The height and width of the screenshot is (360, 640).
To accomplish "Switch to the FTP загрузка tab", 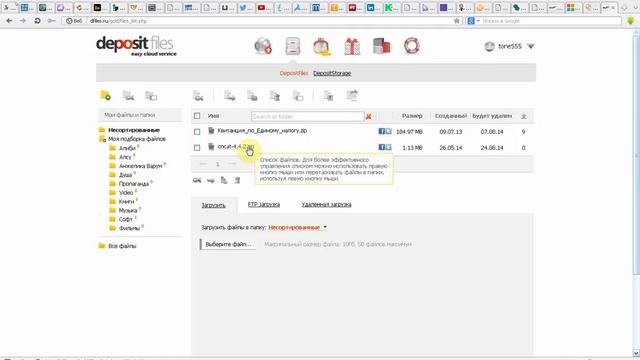I will (264, 204).
